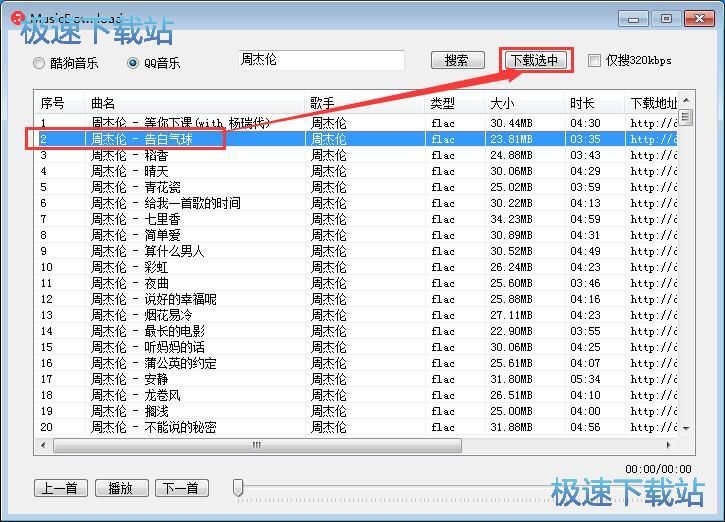725x522 pixels.
Task: Click the vertical scrollbar thumb
Action: click(686, 117)
